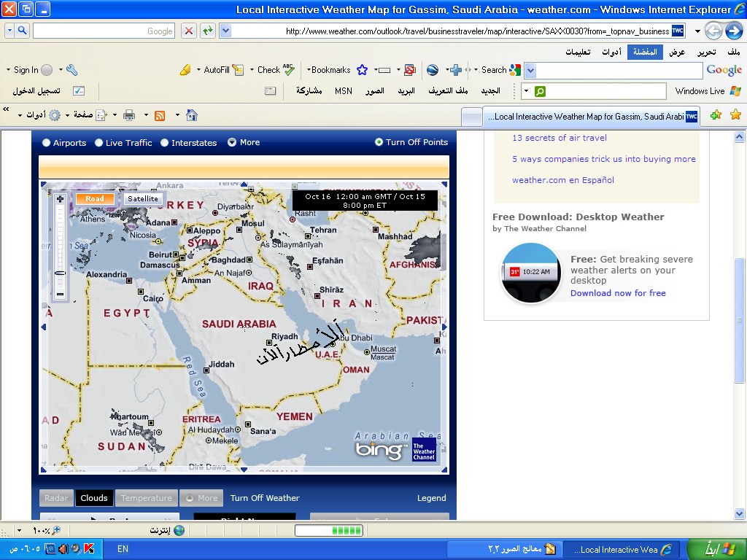Viewport: 747px width, 560px height.
Task: Open the عرض menu
Action: [677, 52]
